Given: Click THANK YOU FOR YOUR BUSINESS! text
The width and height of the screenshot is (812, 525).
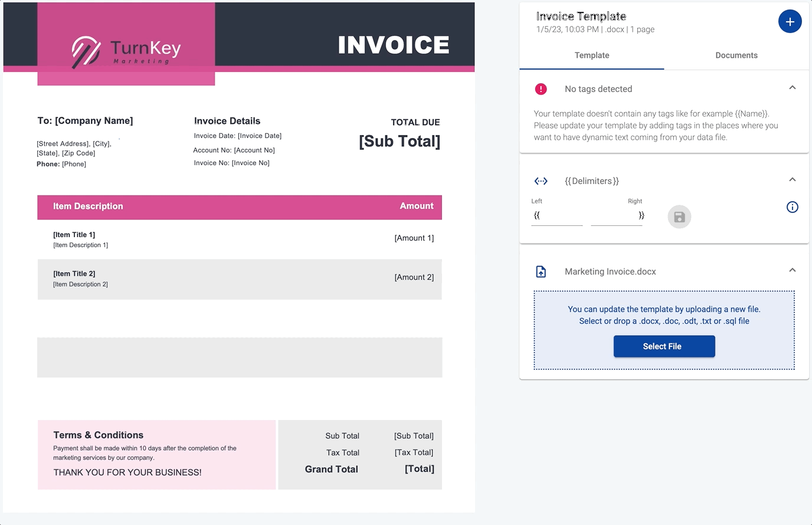Looking at the screenshot, I should (x=127, y=472).
